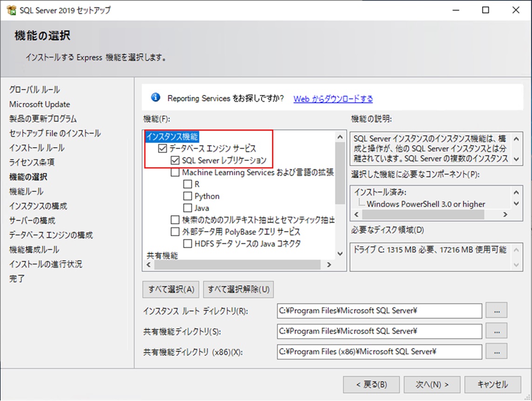
Task: Check the Machine Learning Services checkbox
Action: tap(175, 172)
